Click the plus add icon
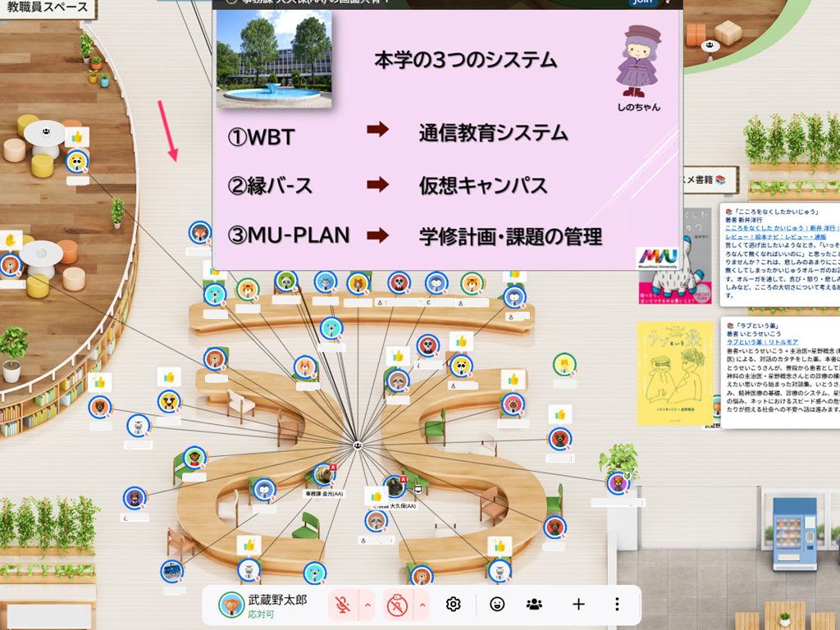Screen dimensions: 840x630 click(x=578, y=605)
